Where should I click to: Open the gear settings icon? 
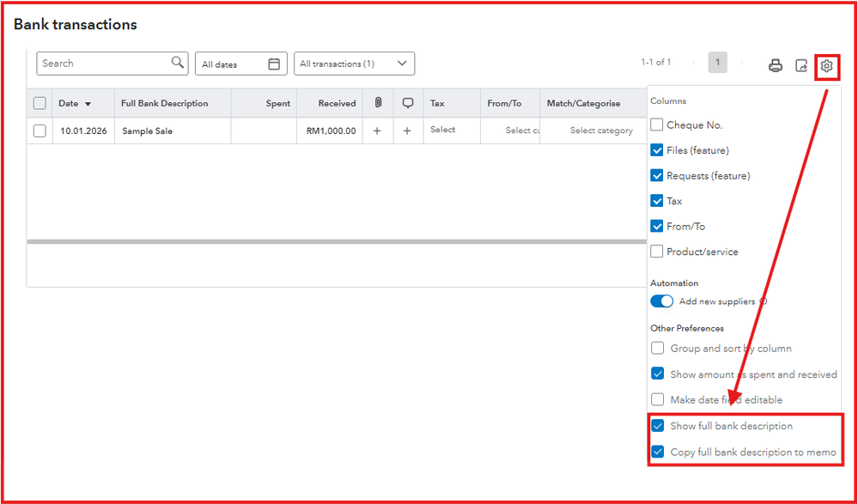826,66
